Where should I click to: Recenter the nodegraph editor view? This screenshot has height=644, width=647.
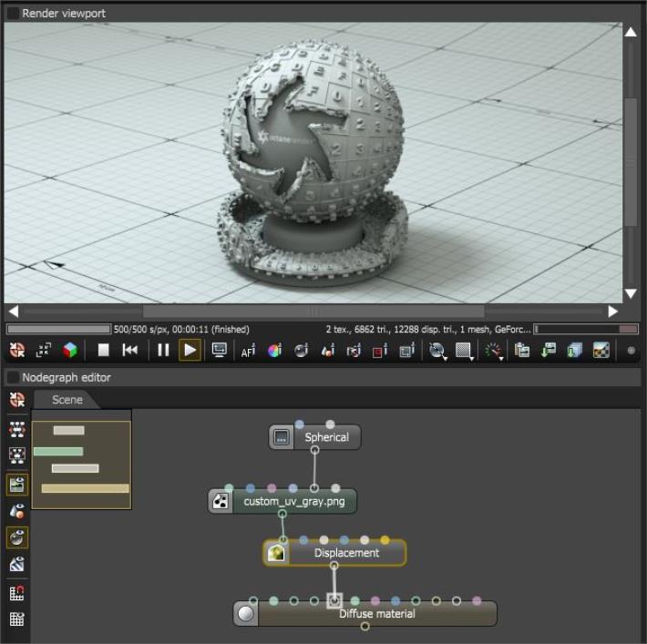point(17,400)
